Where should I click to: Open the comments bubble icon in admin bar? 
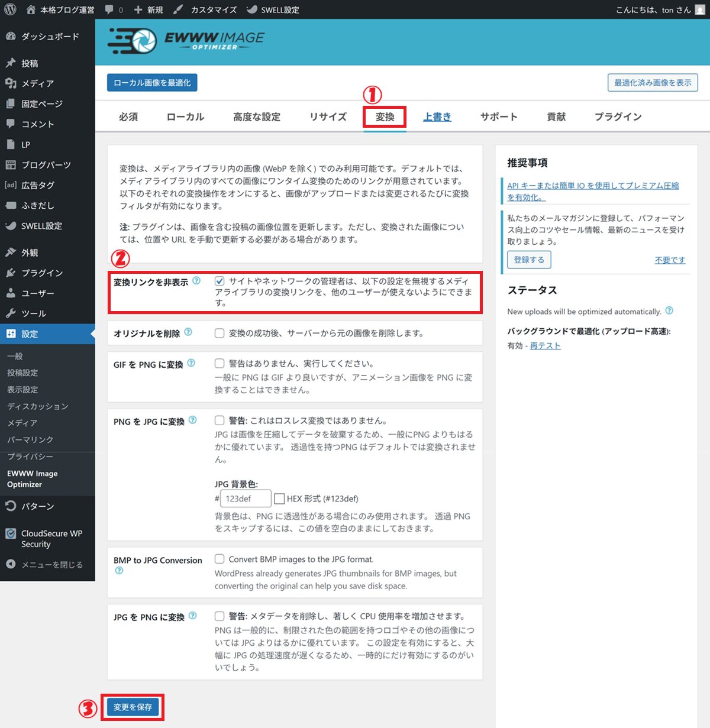click(x=109, y=9)
